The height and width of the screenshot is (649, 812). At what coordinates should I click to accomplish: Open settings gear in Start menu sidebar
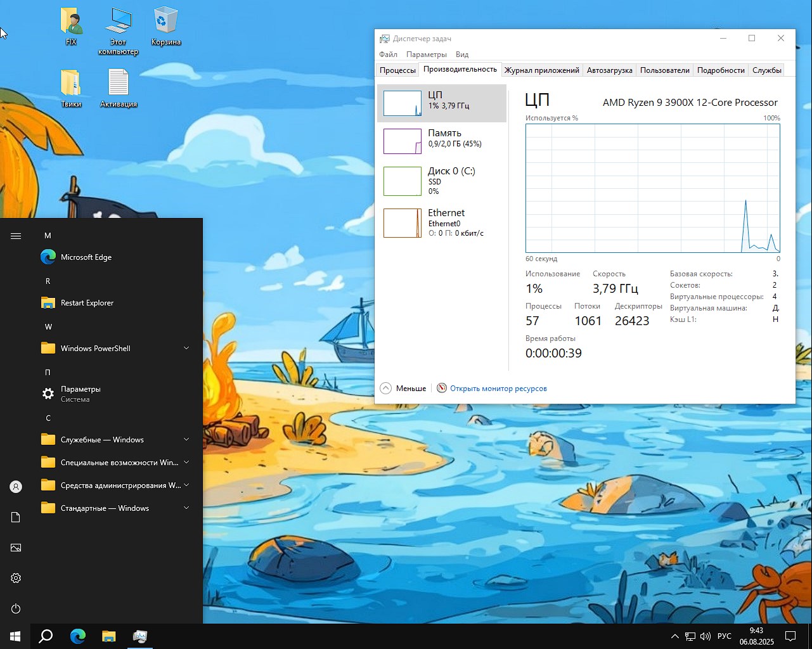click(16, 578)
